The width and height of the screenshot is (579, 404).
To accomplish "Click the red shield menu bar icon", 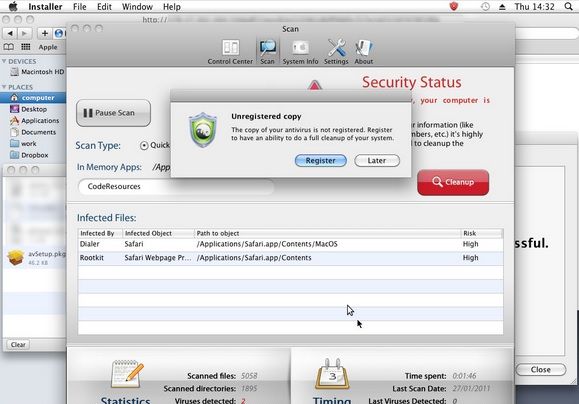I will [454, 6].
